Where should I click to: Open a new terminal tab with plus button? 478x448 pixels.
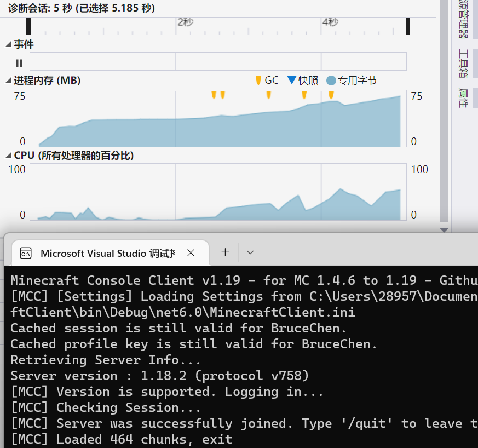coord(225,252)
